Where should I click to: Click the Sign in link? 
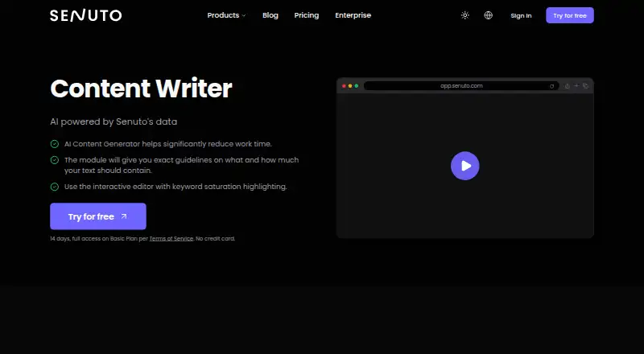pyautogui.click(x=521, y=15)
